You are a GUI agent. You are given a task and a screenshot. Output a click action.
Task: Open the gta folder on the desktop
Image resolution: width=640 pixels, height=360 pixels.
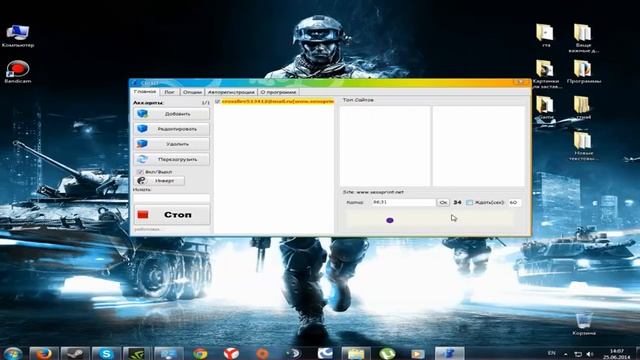point(546,36)
